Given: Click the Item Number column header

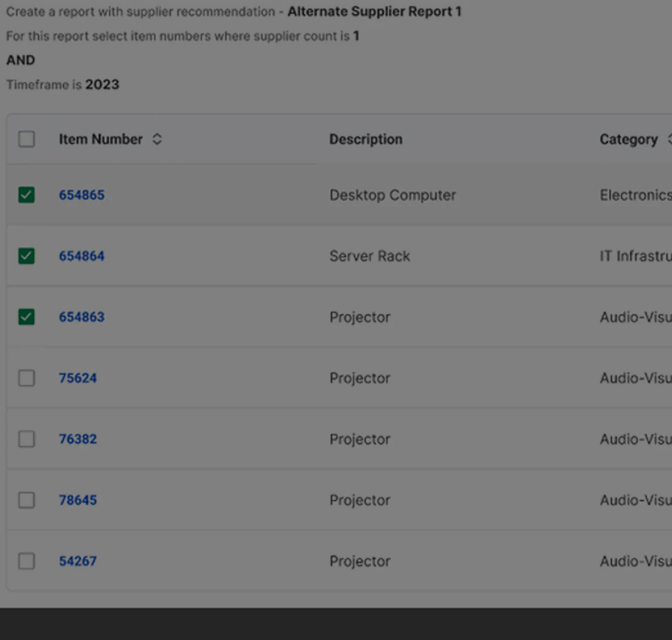Looking at the screenshot, I should [101, 139].
